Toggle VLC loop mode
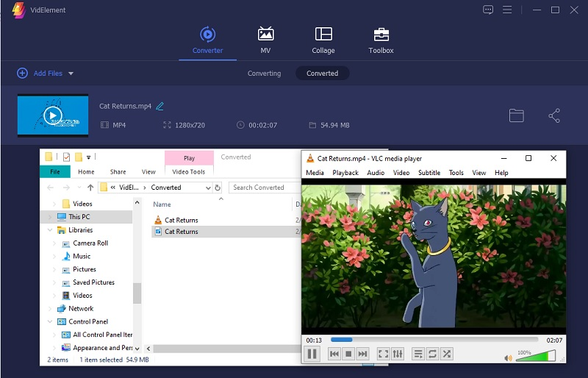 432,354
